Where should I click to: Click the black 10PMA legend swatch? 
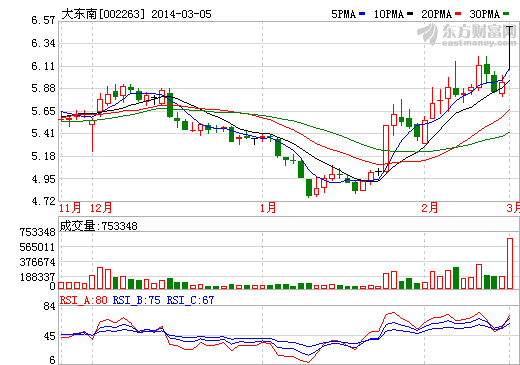tap(410, 14)
